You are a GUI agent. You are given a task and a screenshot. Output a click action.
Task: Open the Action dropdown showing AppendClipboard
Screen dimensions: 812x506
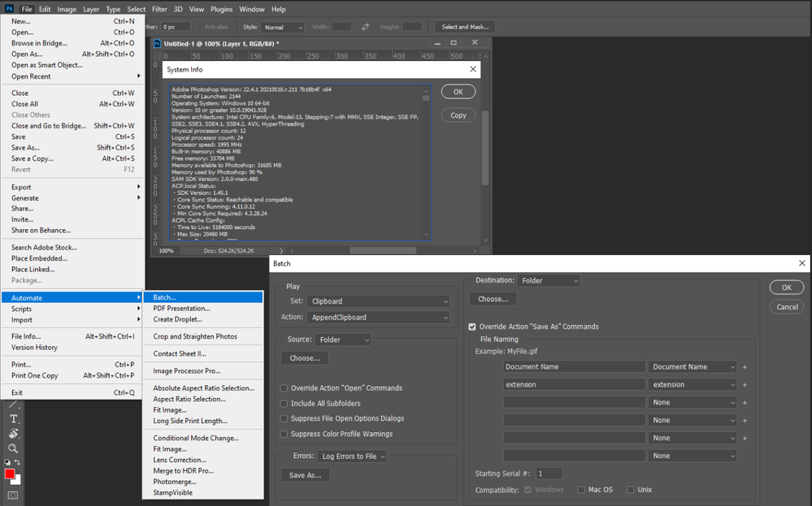pyautogui.click(x=378, y=316)
